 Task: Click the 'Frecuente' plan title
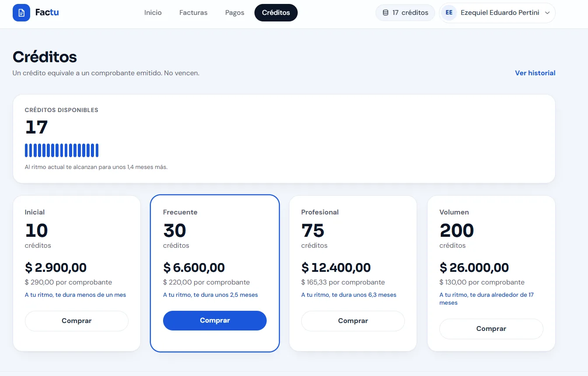[180, 212]
